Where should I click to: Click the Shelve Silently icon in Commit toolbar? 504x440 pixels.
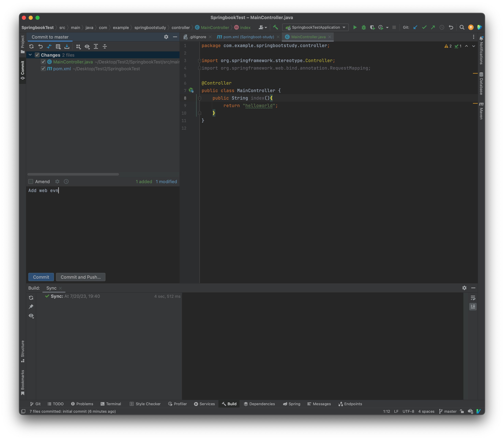(x=67, y=46)
